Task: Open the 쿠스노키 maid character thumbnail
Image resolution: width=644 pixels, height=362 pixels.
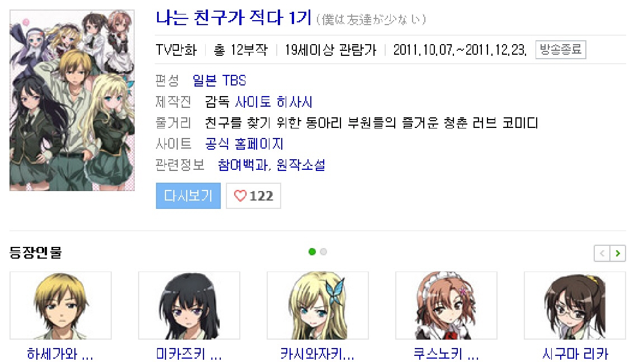Action: (x=447, y=306)
